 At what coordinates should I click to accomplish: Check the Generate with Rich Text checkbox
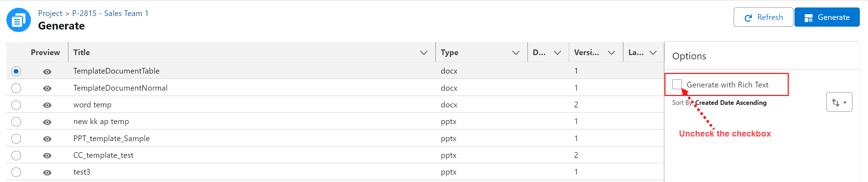click(677, 84)
